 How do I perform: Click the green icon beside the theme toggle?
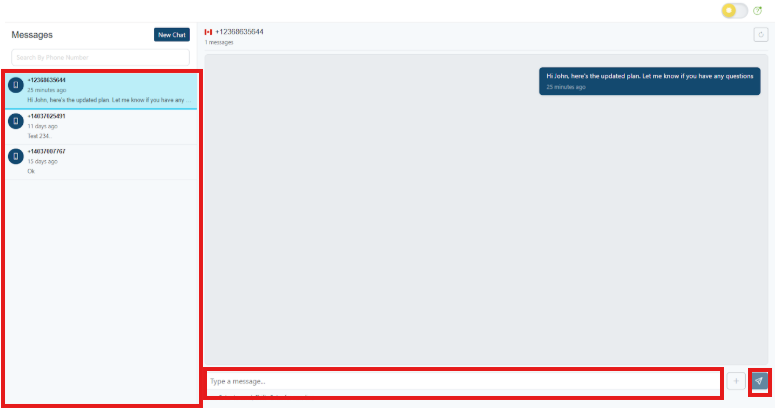pos(757,11)
